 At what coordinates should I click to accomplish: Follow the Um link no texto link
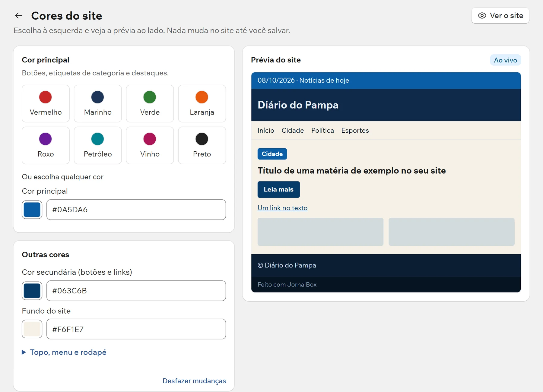283,208
